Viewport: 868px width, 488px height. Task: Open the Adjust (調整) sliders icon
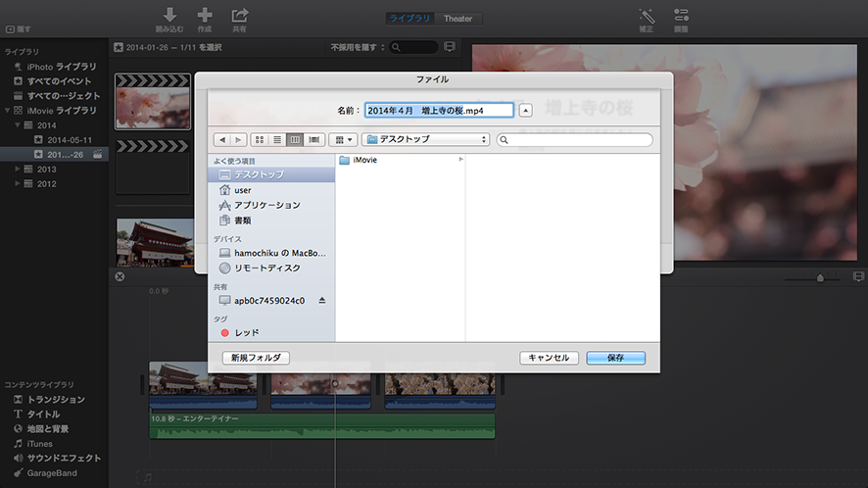681,15
